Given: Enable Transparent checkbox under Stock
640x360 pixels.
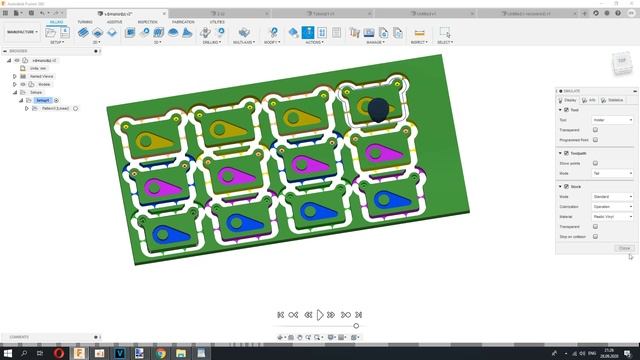Looking at the screenshot, I should click(x=596, y=227).
